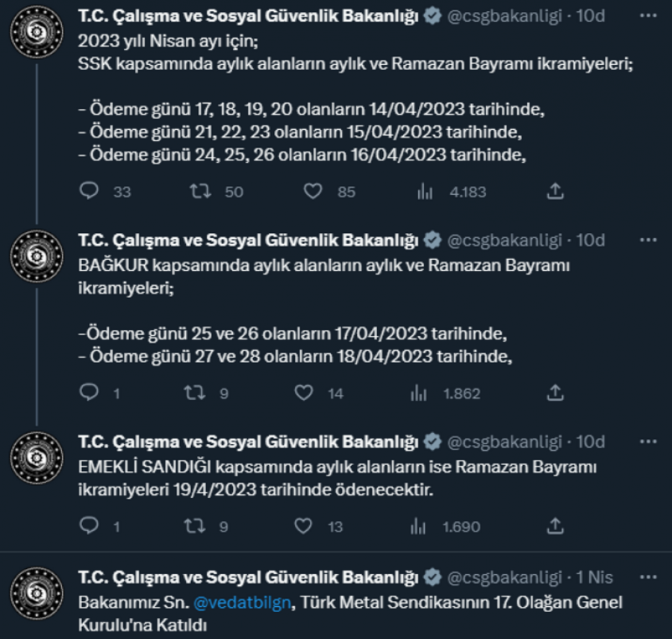Share the SSK payment dates tweet
The width and height of the screenshot is (672, 639).
(x=555, y=191)
